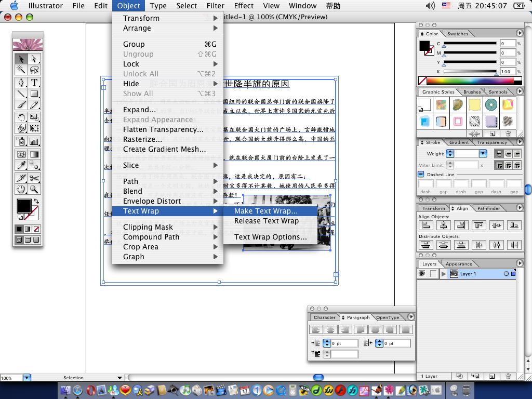Select the Scissors tool

[34, 178]
